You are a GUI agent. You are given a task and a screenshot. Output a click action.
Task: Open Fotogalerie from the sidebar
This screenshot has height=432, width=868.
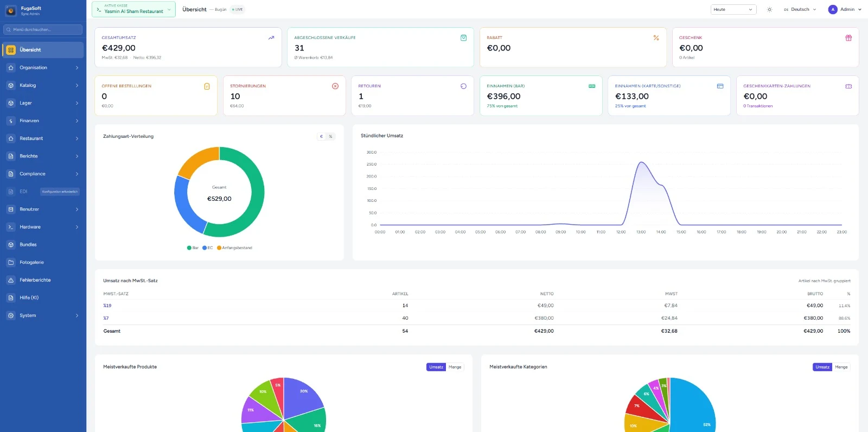pos(43,263)
